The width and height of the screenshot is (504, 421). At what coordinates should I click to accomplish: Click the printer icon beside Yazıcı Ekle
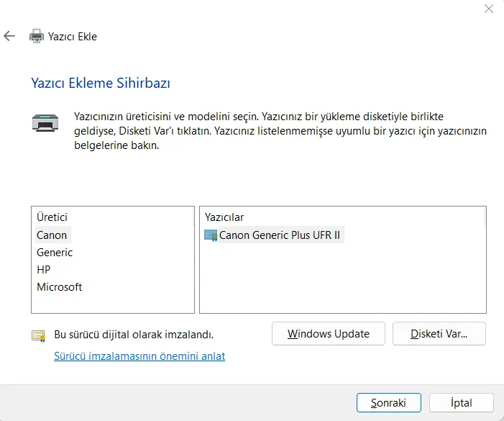37,36
